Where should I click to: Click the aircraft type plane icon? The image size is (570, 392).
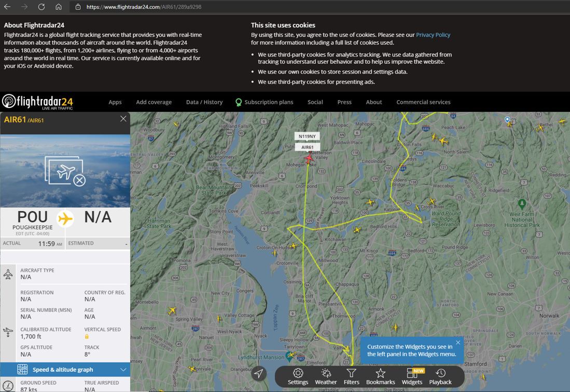pos(8,274)
